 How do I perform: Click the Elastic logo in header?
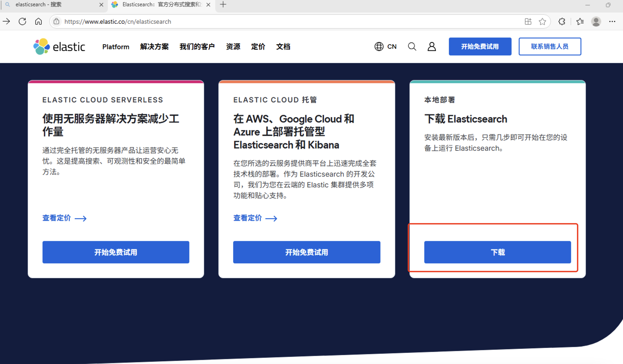point(59,47)
